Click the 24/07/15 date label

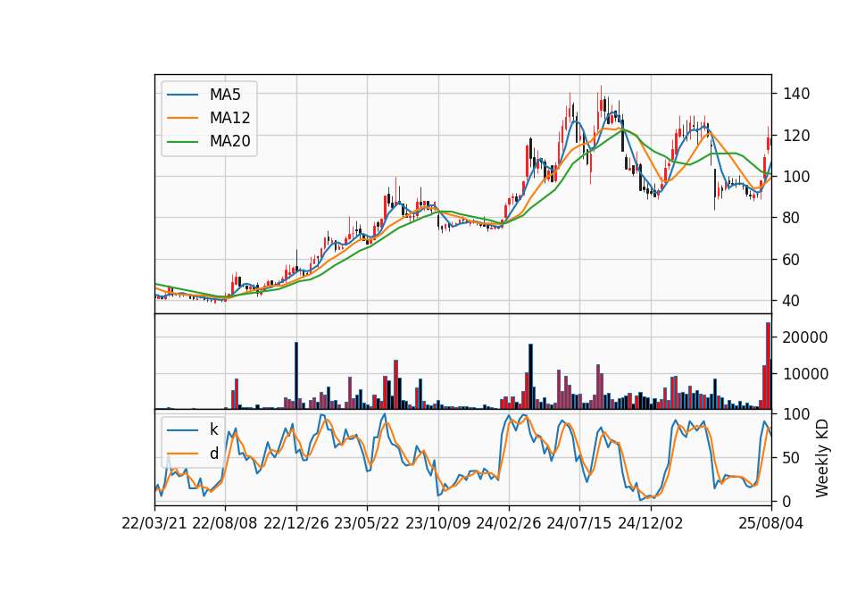(579, 523)
